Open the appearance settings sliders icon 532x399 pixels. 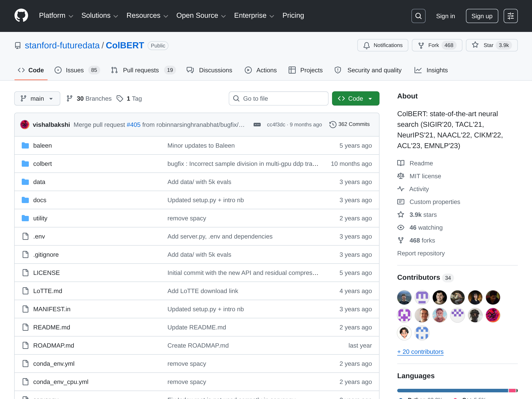tap(510, 16)
